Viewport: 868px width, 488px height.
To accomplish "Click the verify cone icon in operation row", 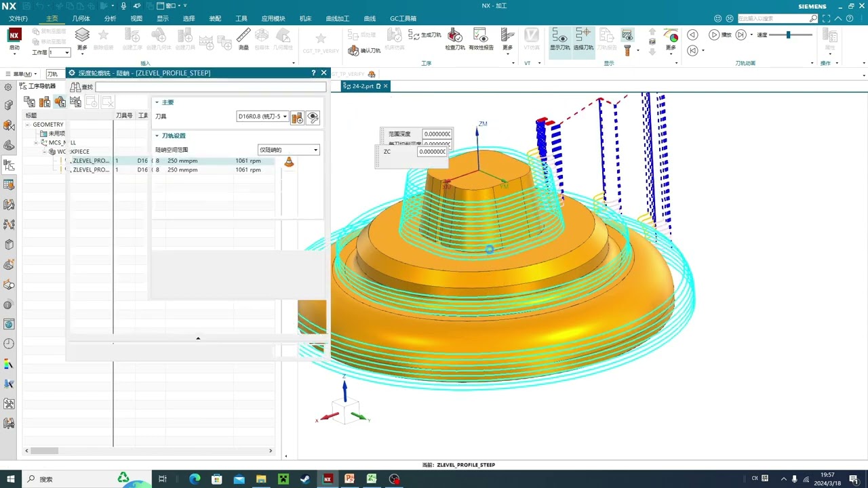I will [289, 162].
